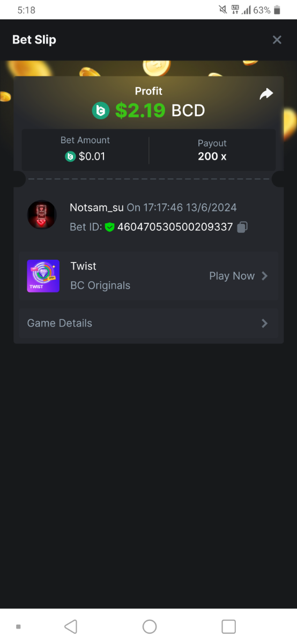Viewport: 297px width, 644px height.
Task: Open the Notsam_su username profile
Action: [x=96, y=207]
